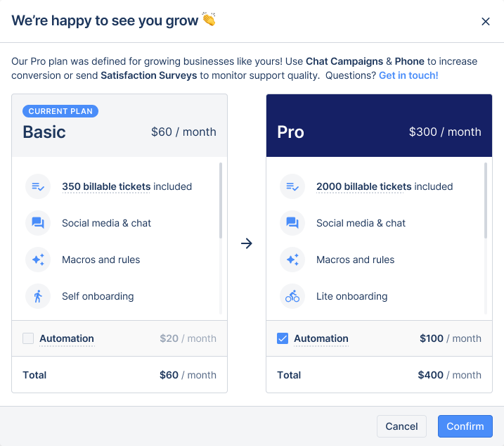Click the Pro plan Social media chat icon
This screenshot has height=446, width=504.
[292, 223]
